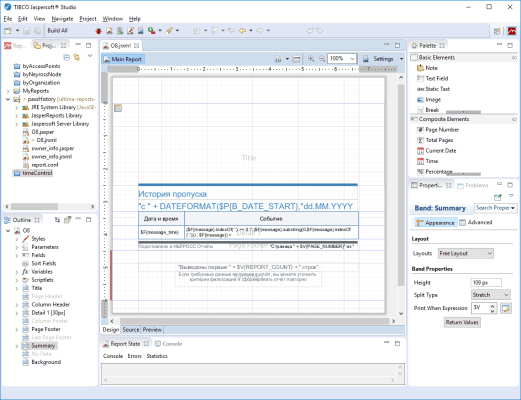Select the timeControl project folder

[x=33, y=173]
